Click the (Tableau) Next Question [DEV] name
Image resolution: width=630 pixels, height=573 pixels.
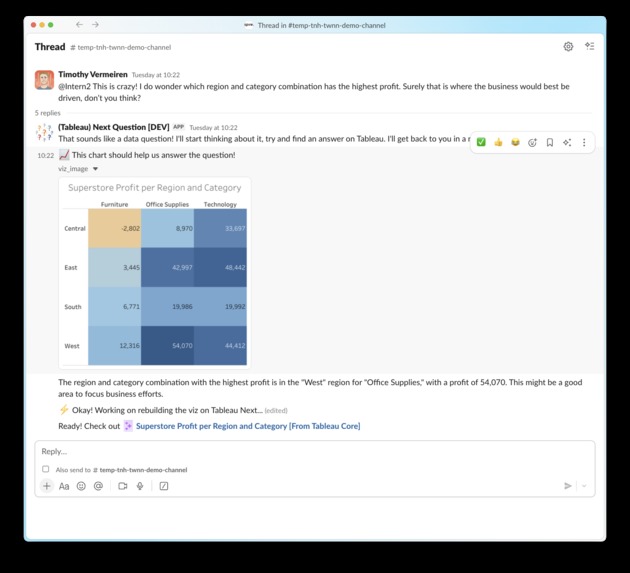114,127
